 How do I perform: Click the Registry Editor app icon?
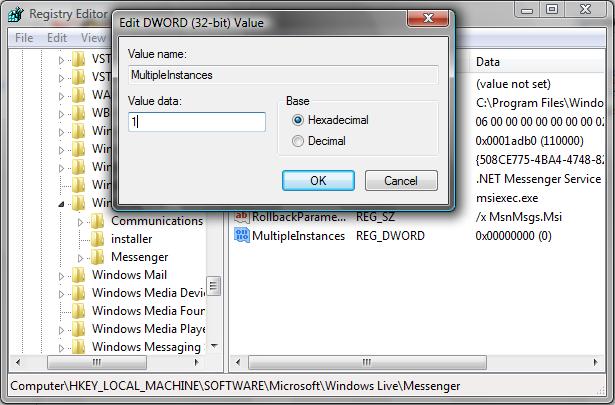pos(16,15)
